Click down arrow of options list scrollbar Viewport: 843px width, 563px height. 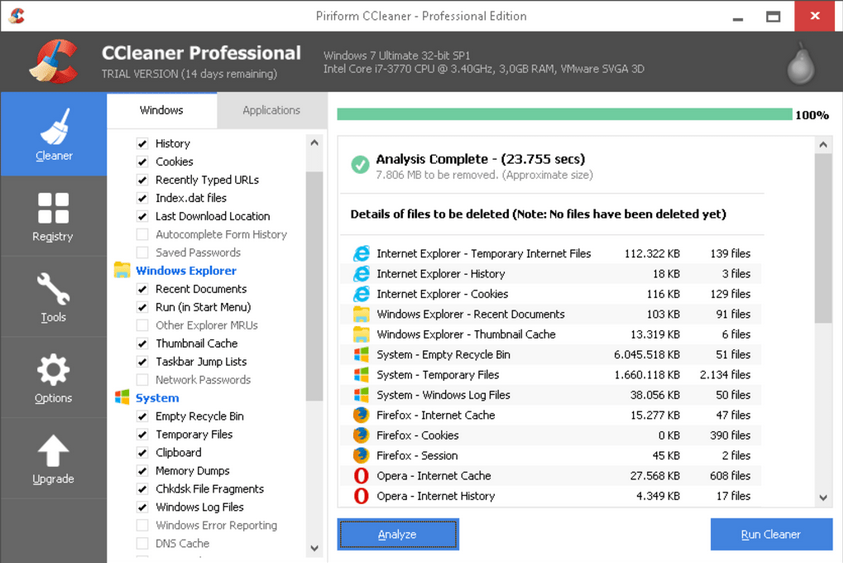(x=315, y=548)
